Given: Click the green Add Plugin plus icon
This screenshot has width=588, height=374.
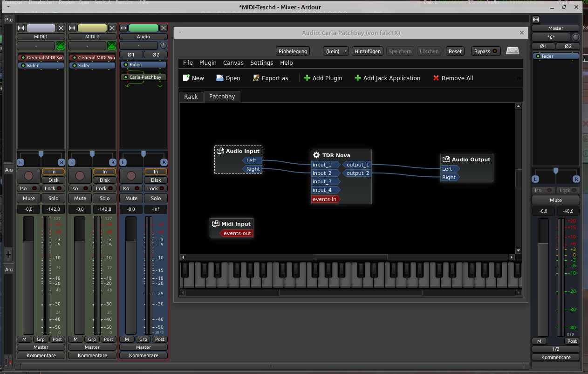Looking at the screenshot, I should (x=307, y=78).
